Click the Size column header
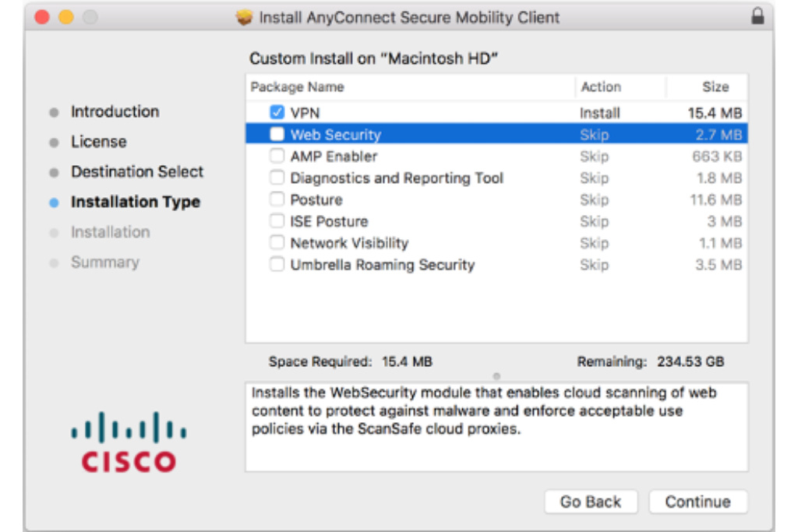Image resolution: width=798 pixels, height=532 pixels. tap(715, 87)
